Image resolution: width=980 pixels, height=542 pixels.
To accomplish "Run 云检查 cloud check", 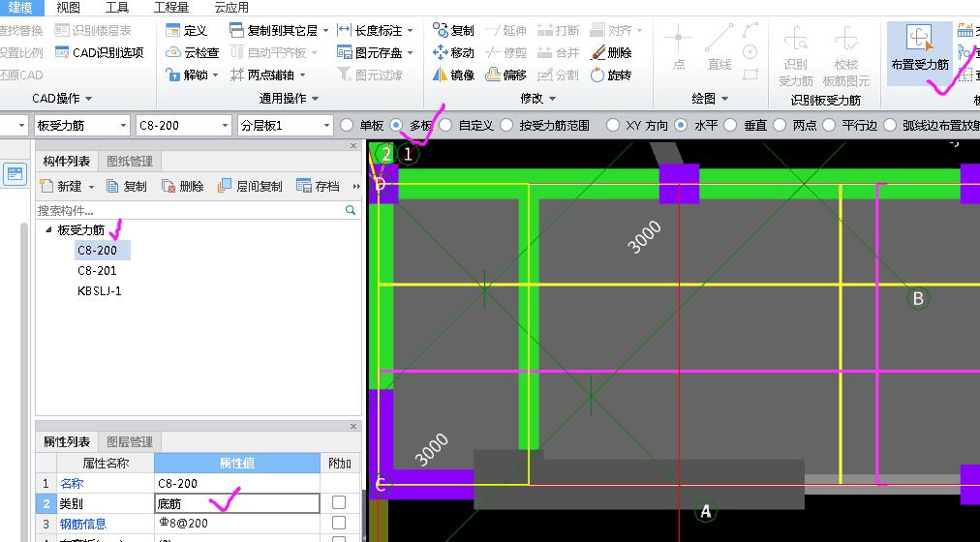I will coord(192,52).
